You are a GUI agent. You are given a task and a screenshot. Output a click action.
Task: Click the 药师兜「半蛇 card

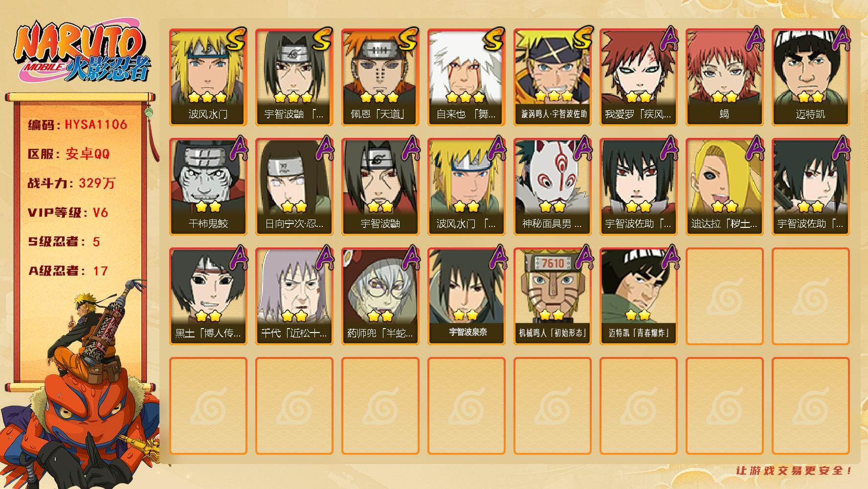point(380,296)
